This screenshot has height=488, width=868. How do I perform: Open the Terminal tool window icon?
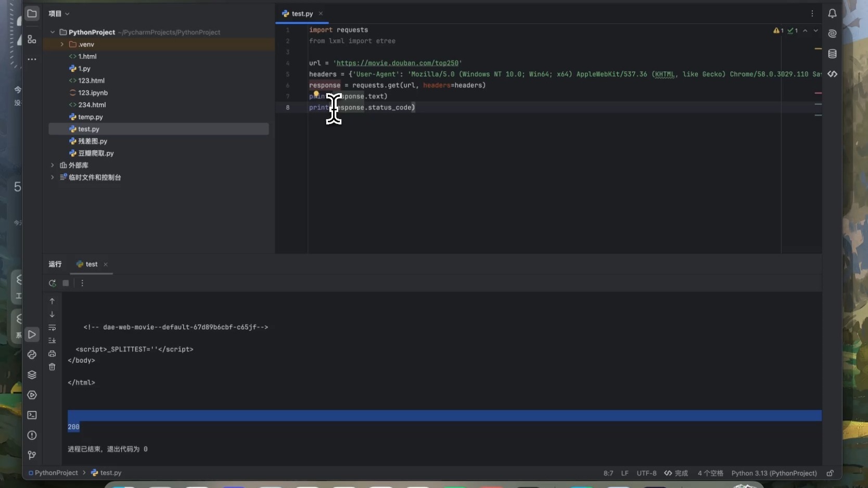point(32,415)
